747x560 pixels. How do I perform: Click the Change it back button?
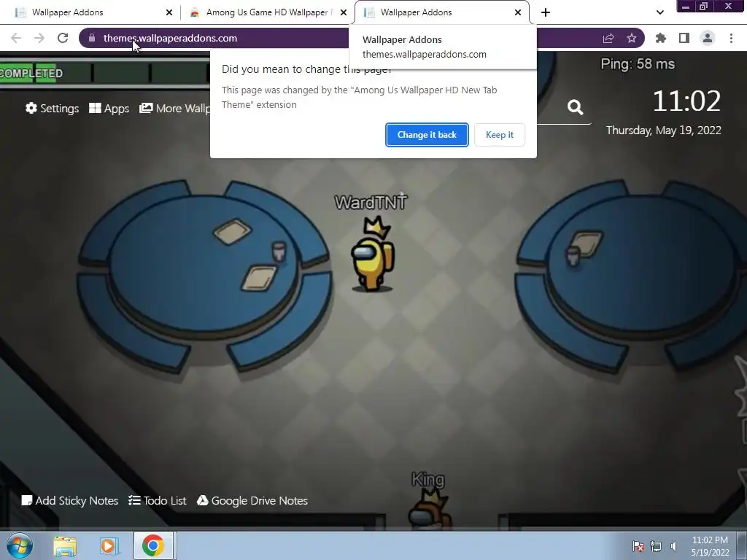pyautogui.click(x=427, y=135)
